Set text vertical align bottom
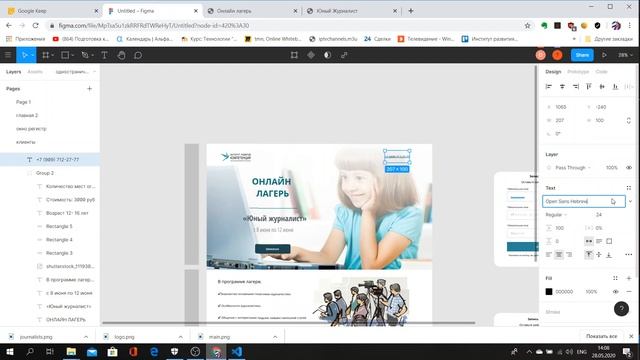 [x=609, y=255]
